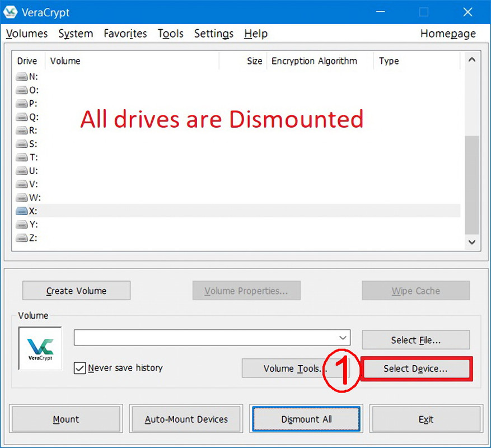Viewport: 491px width, 448px height.
Task: Select the 'W:' drive letter text
Action: [x=35, y=198]
